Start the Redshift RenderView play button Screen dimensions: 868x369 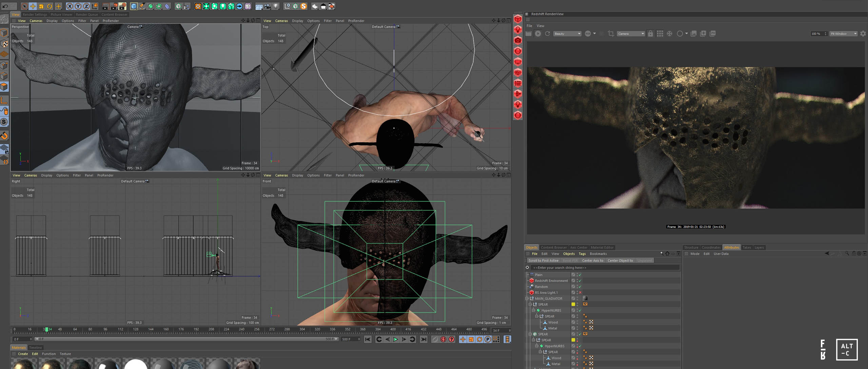[538, 34]
